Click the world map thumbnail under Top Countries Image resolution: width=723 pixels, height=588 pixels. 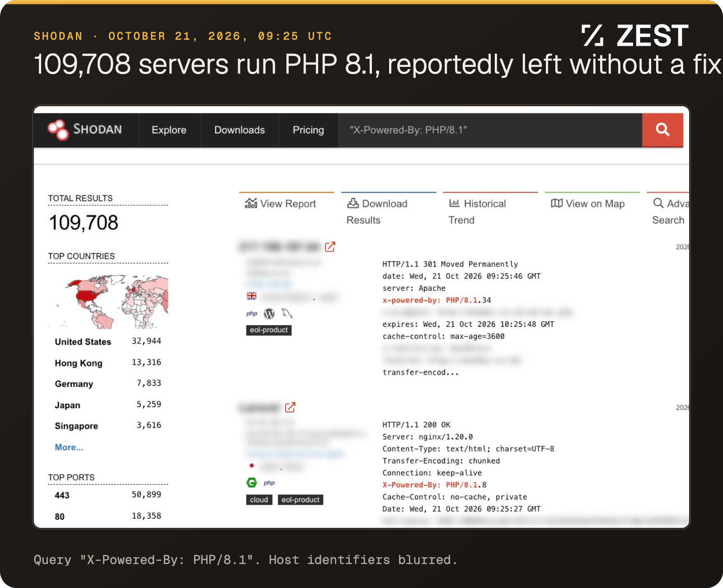pyautogui.click(x=108, y=301)
